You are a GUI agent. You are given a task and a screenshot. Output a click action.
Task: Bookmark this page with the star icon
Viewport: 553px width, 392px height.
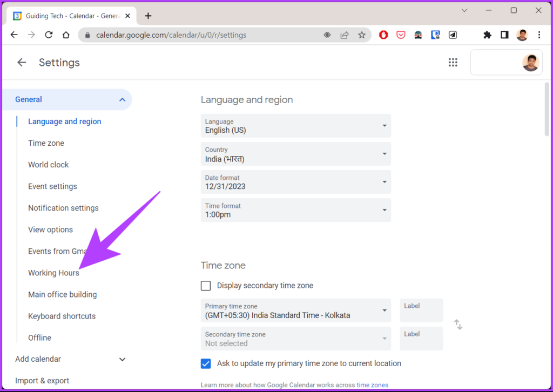coord(362,35)
